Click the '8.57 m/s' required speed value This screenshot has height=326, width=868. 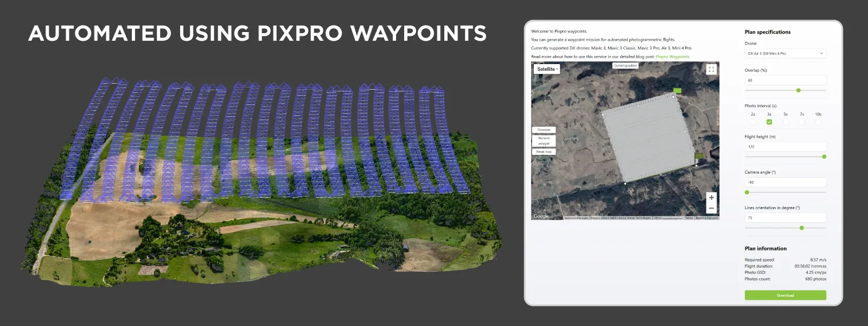click(x=818, y=260)
